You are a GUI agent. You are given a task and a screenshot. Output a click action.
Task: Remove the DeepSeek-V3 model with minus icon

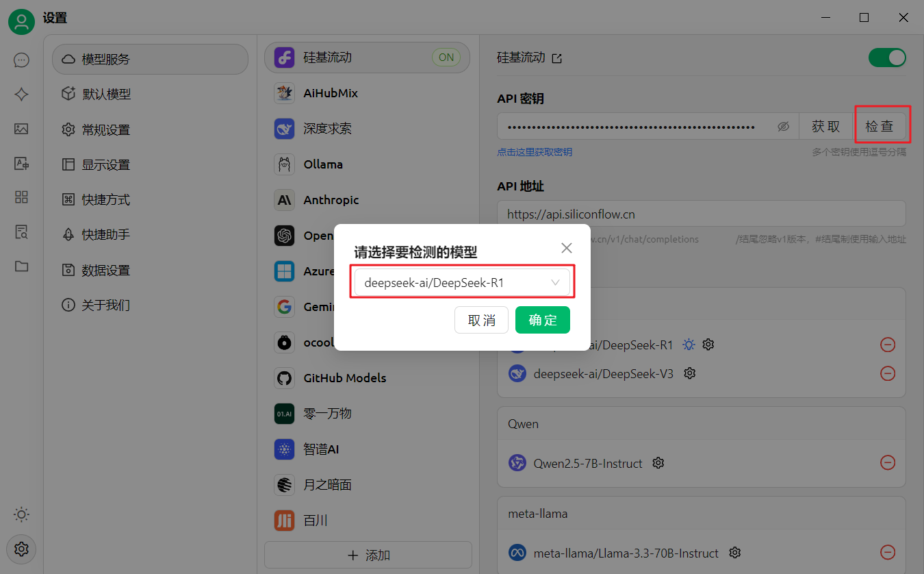pyautogui.click(x=888, y=373)
